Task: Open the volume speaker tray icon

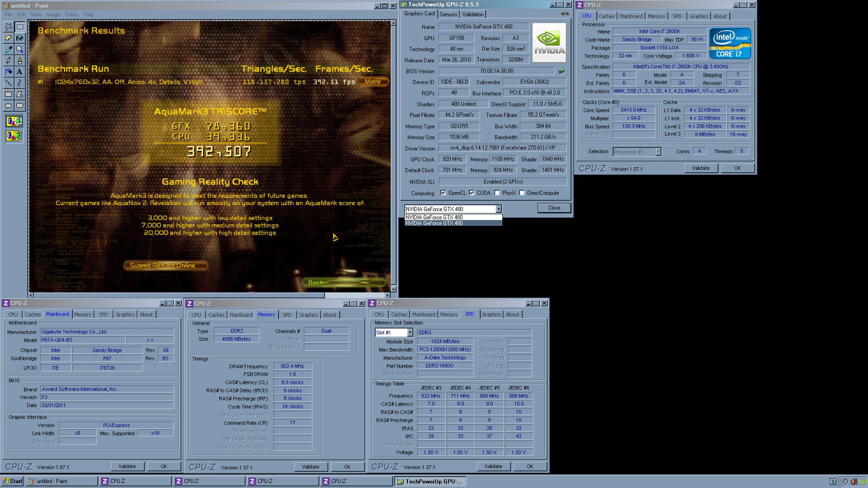Action: (853, 481)
